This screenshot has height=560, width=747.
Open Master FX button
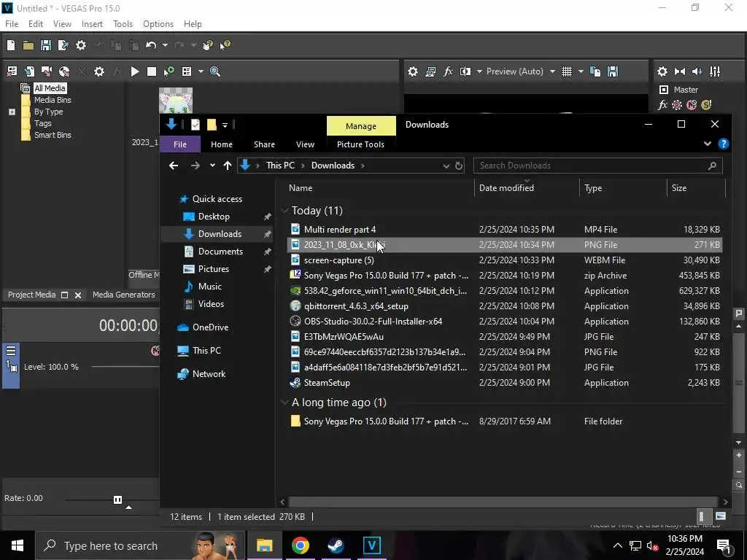(662, 105)
